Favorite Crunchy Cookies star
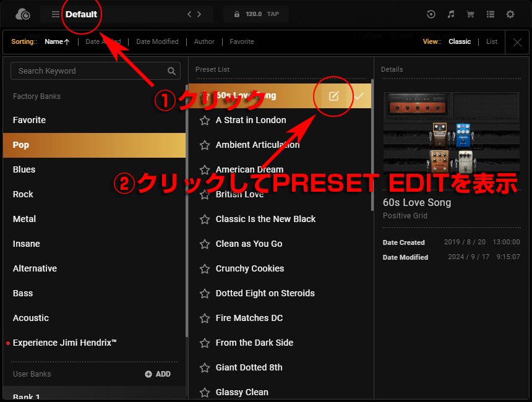The width and height of the screenshot is (532, 402). click(205, 268)
